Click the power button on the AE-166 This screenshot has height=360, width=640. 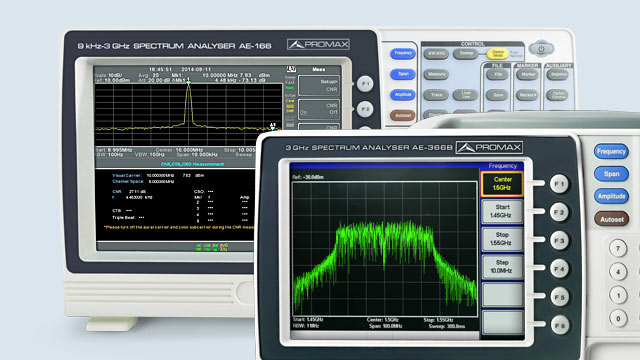point(541,49)
